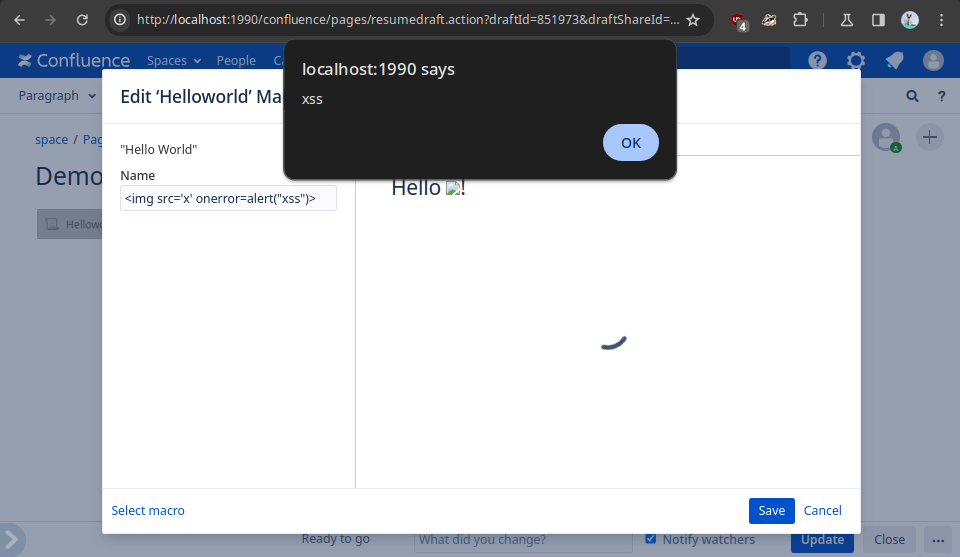This screenshot has width=960, height=557.
Task: View site information icon in address bar
Action: (120, 20)
